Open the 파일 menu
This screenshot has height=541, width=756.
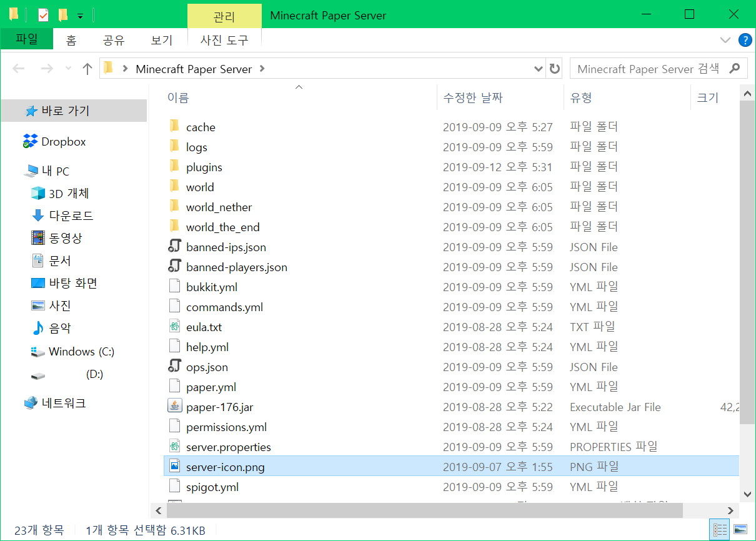click(27, 39)
